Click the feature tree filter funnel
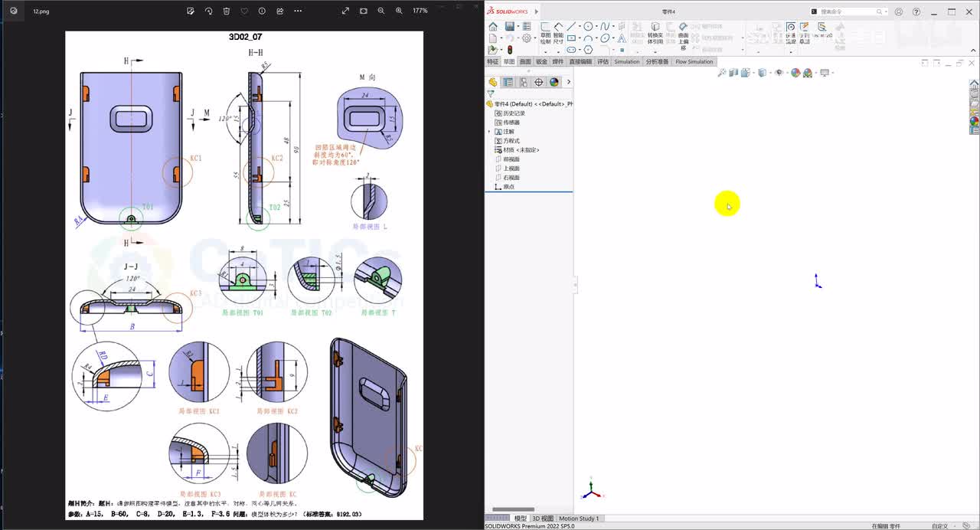 click(x=491, y=94)
